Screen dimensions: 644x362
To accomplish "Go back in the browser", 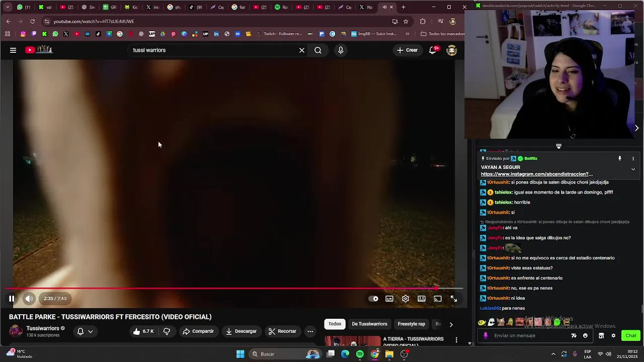I will (8, 21).
